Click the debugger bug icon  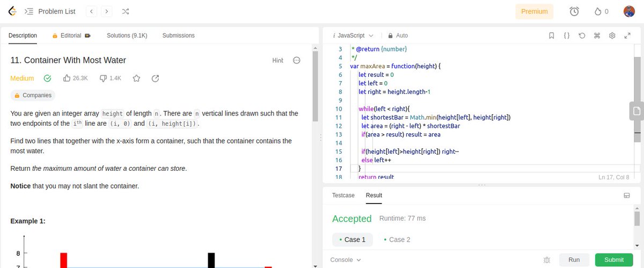pos(547,260)
